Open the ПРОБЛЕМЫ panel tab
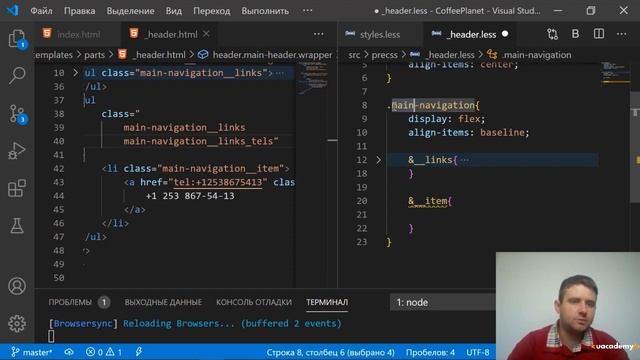 click(x=70, y=302)
